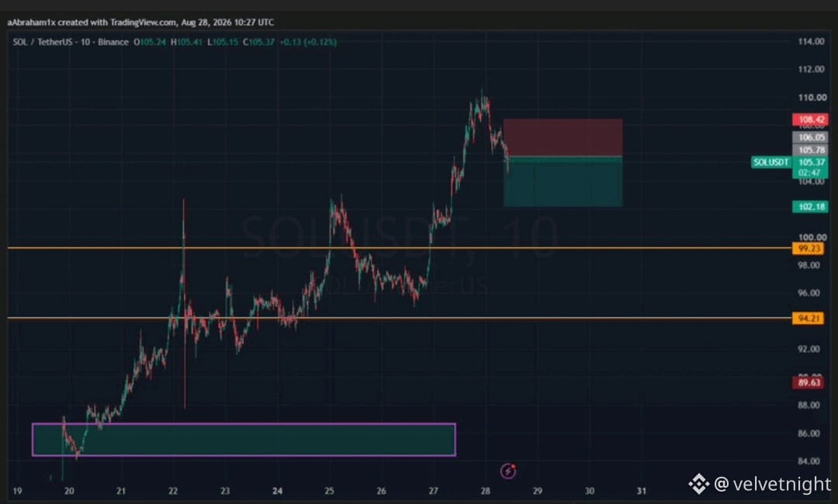The width and height of the screenshot is (838, 504).
Task: Select the green 102.18 target price label
Action: pos(809,206)
